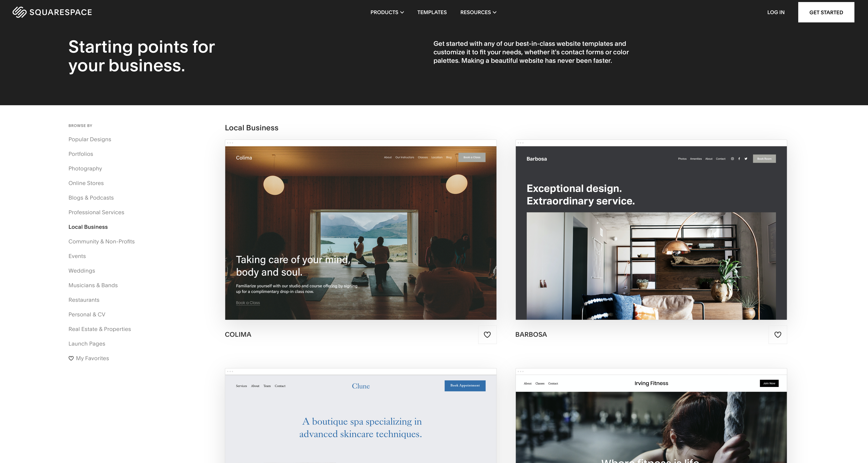The width and height of the screenshot is (868, 463).
Task: Expand the RESOURCES dropdown menu
Action: 478,12
